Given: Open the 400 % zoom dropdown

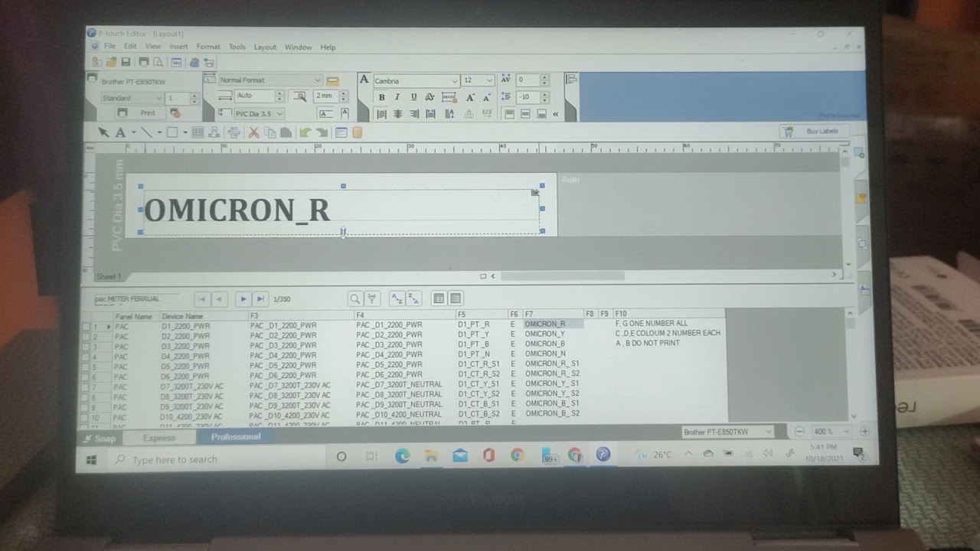Looking at the screenshot, I should (x=847, y=432).
